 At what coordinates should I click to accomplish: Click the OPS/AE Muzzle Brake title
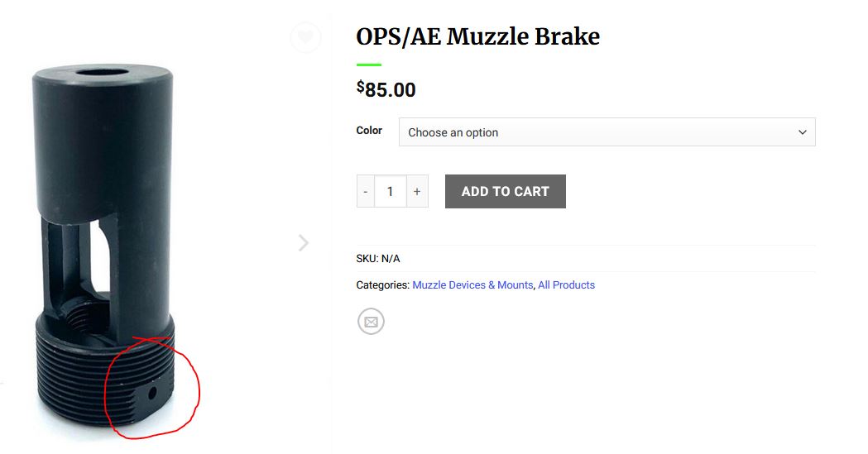[x=477, y=36]
